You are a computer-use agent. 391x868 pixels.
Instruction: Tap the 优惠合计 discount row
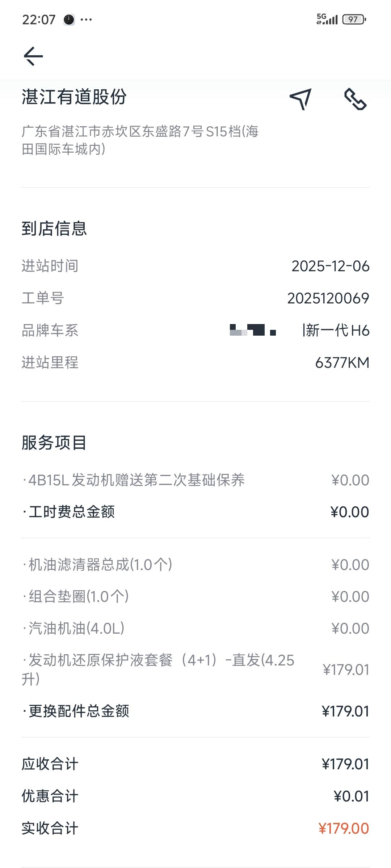click(195, 796)
